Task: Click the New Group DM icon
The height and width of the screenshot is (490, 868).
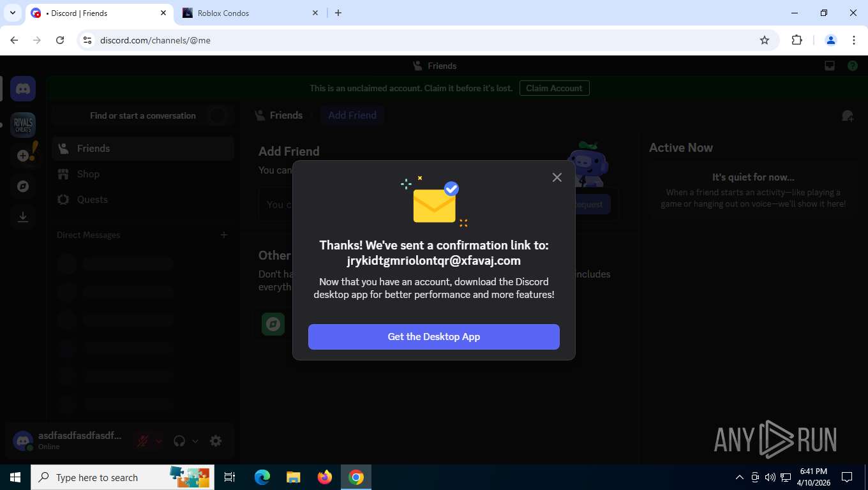Action: point(848,115)
